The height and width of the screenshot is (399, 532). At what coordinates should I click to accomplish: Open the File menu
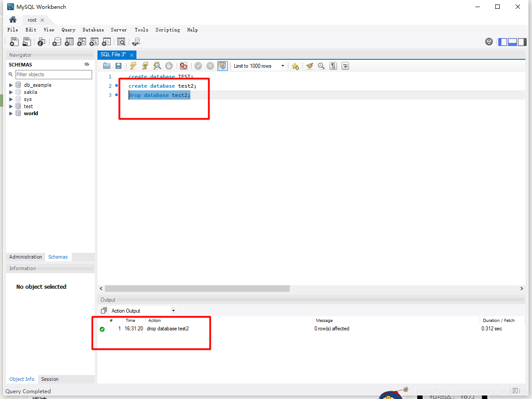pyautogui.click(x=13, y=30)
